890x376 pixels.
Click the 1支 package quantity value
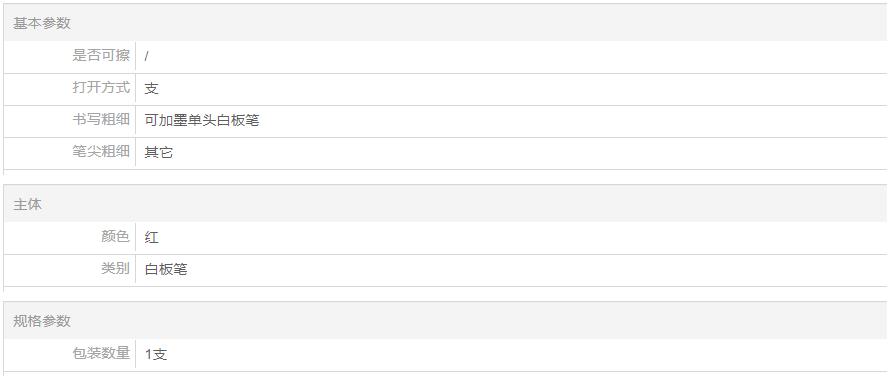click(156, 354)
